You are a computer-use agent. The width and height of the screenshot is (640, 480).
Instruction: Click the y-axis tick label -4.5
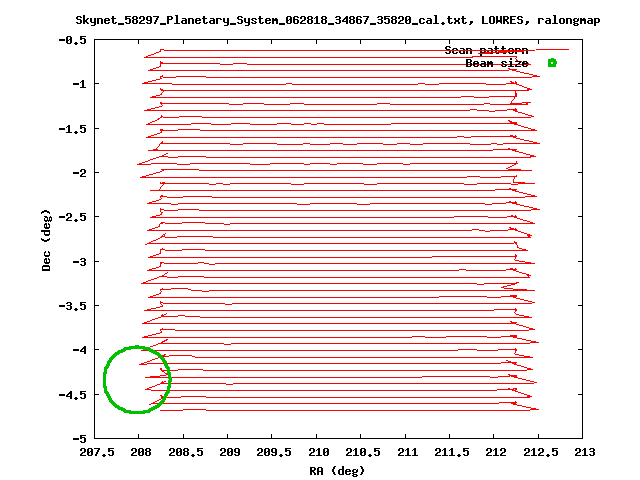pos(73,395)
